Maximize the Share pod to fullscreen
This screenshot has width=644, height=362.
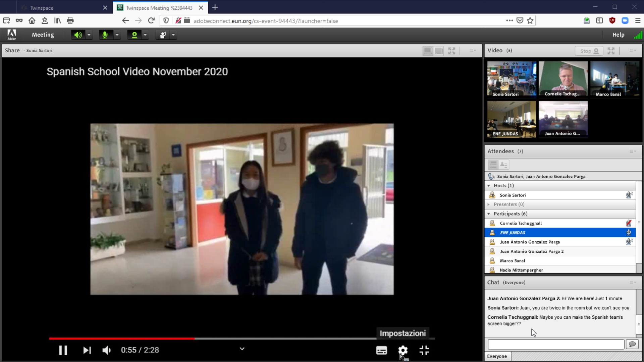point(452,51)
